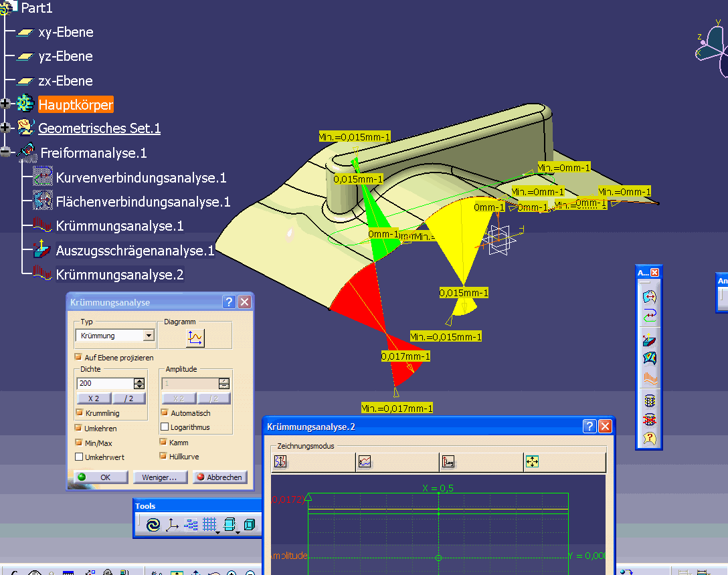This screenshot has width=728, height=575.
Task: Click the Min.=0,017mm-1 label in viewport
Action: tap(397, 409)
